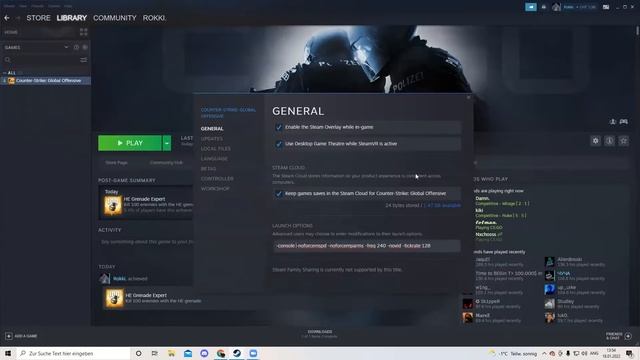The image size is (640, 360).
Task: Click the recent activity clock icon beside GAMES
Action: (x=76, y=47)
